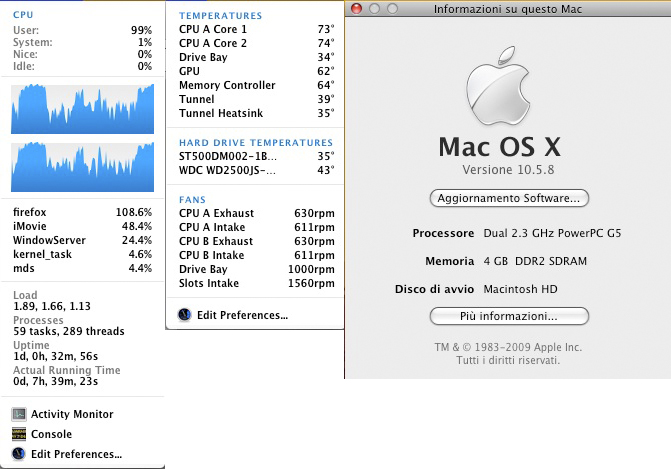
Task: Click the Idle 0% CPU row
Action: [x=83, y=66]
